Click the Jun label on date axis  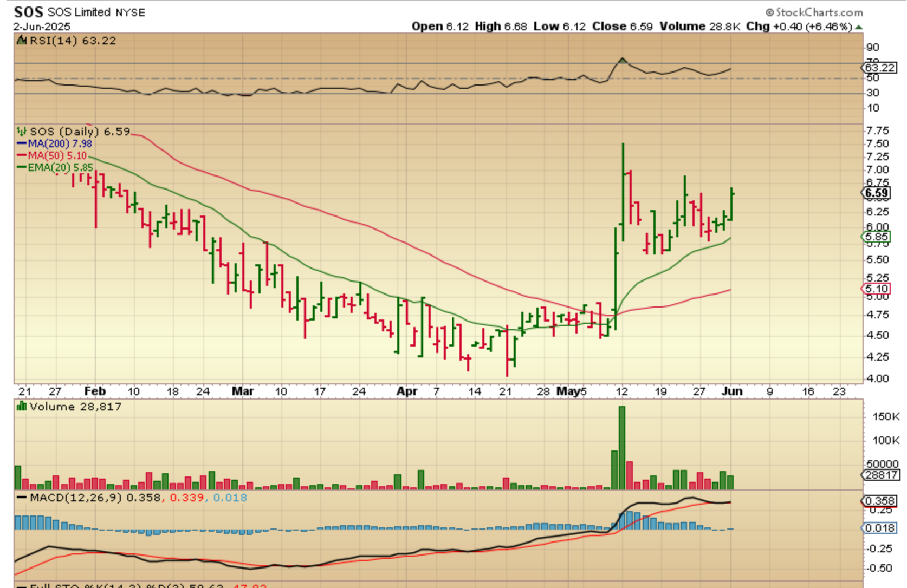click(x=732, y=391)
